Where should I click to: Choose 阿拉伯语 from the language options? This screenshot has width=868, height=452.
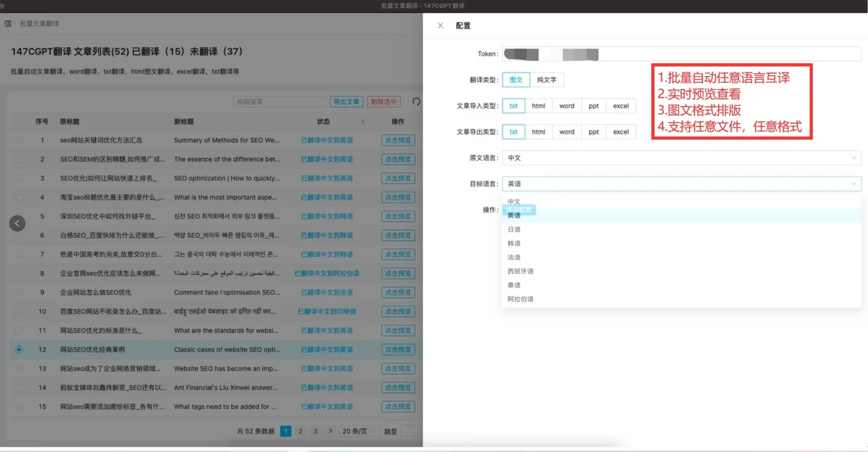tap(521, 299)
